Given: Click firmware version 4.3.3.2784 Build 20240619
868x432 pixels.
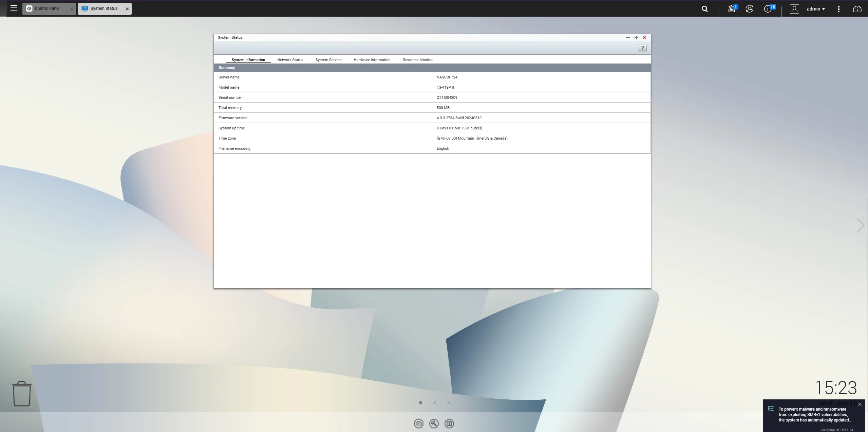Looking at the screenshot, I should (459, 118).
